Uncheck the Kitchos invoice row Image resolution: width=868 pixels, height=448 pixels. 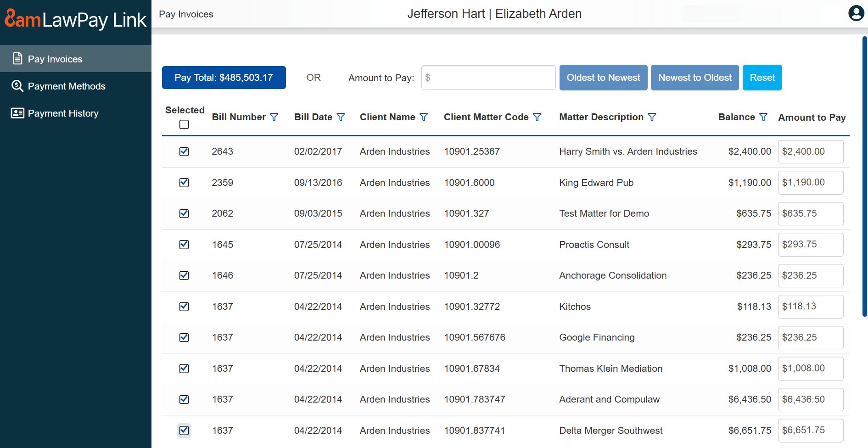(x=184, y=306)
